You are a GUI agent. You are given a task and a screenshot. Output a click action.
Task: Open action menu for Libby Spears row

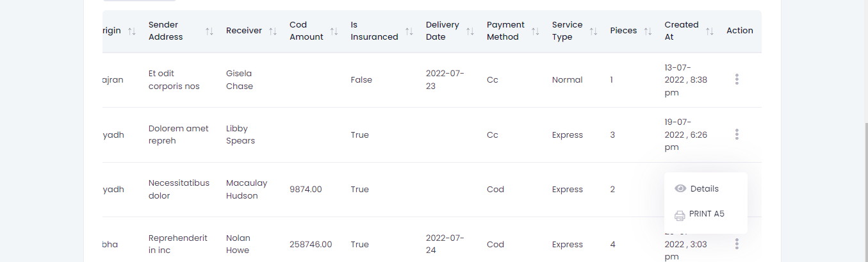[737, 135]
